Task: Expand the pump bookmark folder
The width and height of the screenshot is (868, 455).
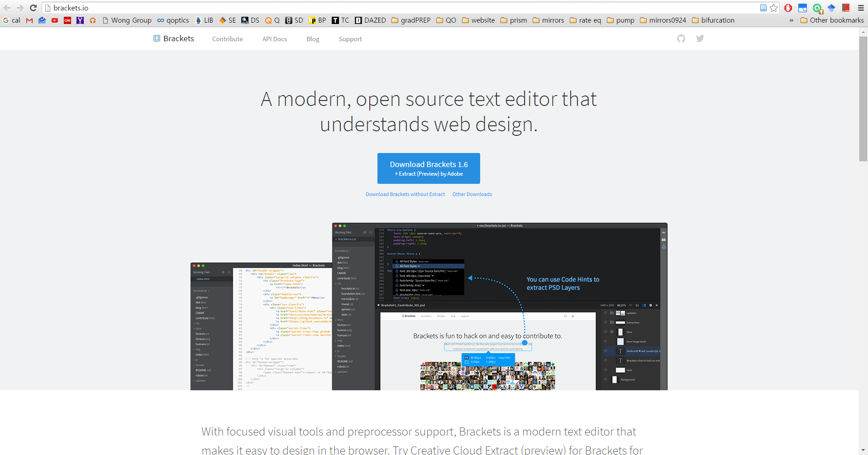Action: 620,20
